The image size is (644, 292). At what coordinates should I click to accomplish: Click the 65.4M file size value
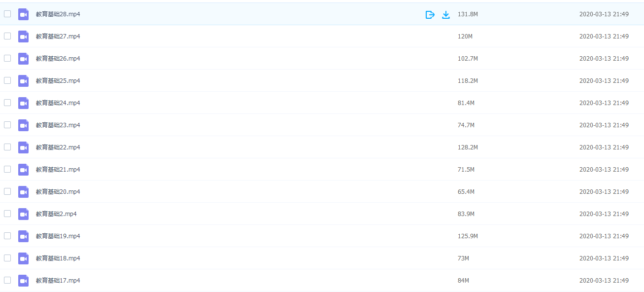466,192
